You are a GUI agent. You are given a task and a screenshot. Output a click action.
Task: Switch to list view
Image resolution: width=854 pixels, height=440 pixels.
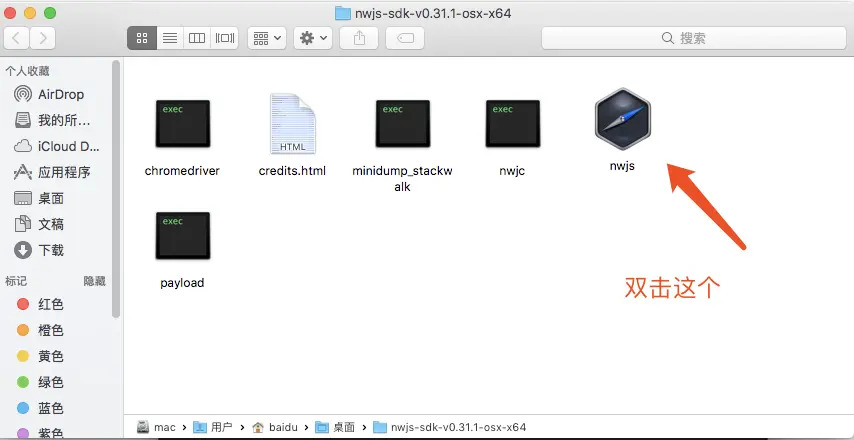170,38
